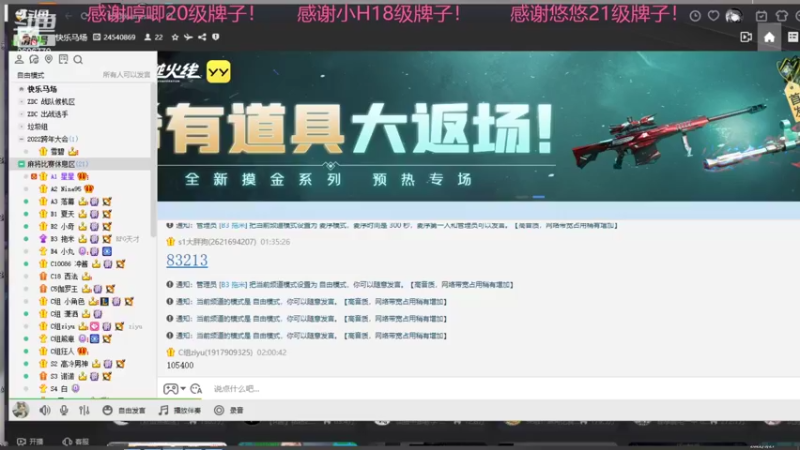Image resolution: width=800 pixels, height=450 pixels.
Task: Open own avatar in bottom bar
Action: [20, 410]
